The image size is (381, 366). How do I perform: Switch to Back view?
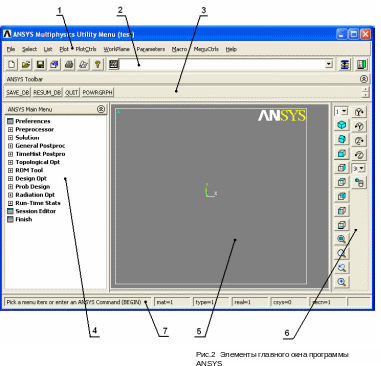click(x=341, y=196)
